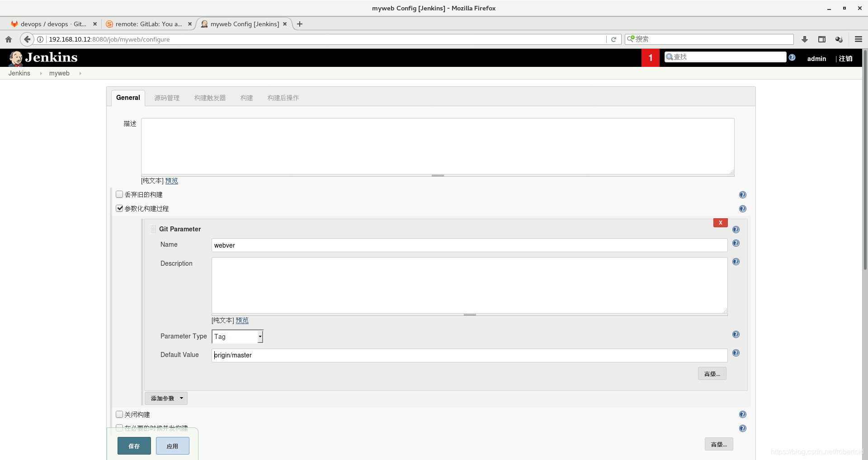868x460 pixels.
Task: Open the Parameter Type dropdown showing Tag
Action: (237, 337)
